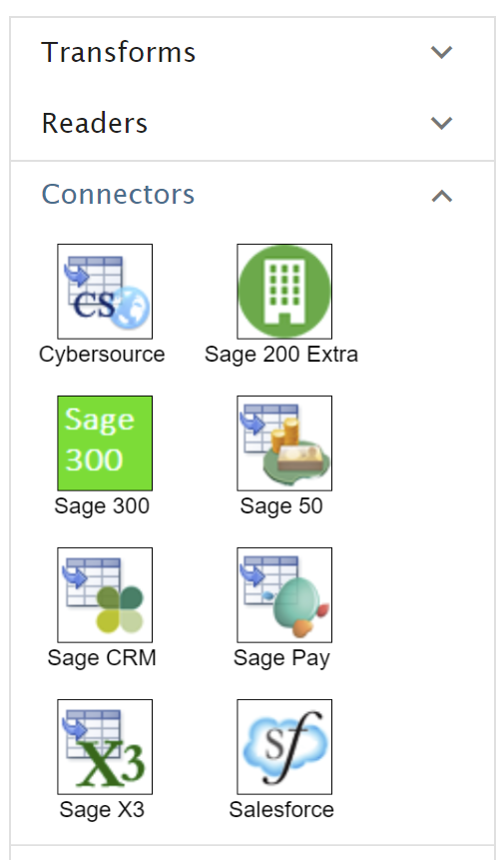Click the green Sage 300 icon
Viewport: 504px width, 860px height.
tap(105, 443)
